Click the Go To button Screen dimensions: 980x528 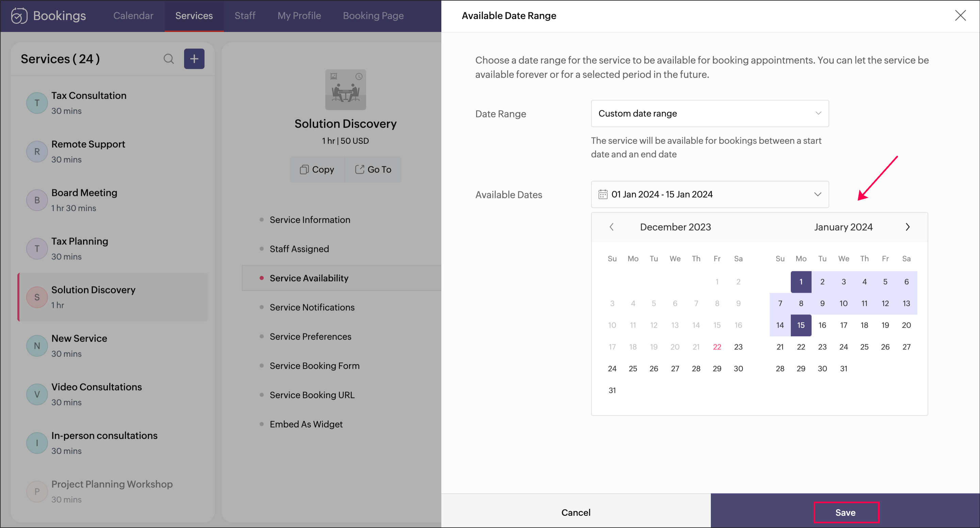tap(373, 170)
